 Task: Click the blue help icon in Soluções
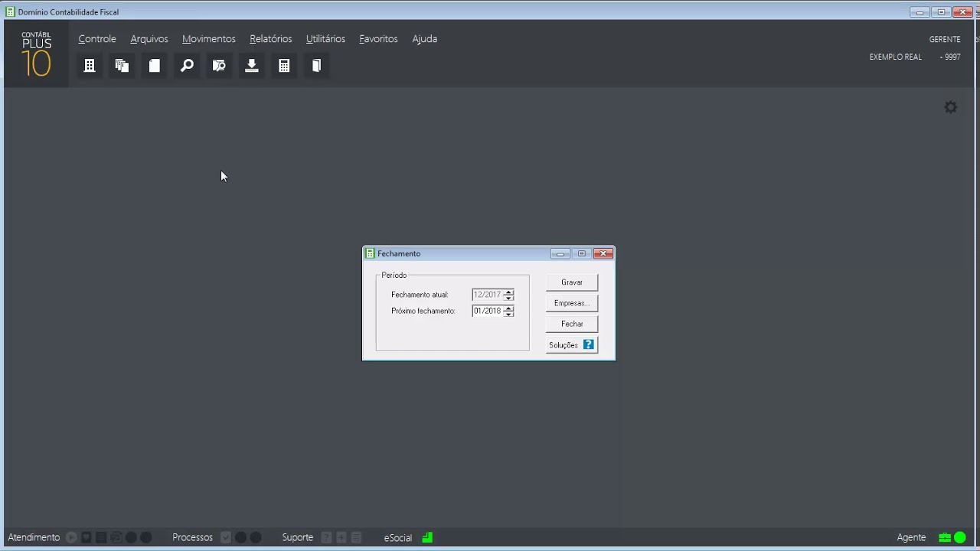[x=589, y=344]
